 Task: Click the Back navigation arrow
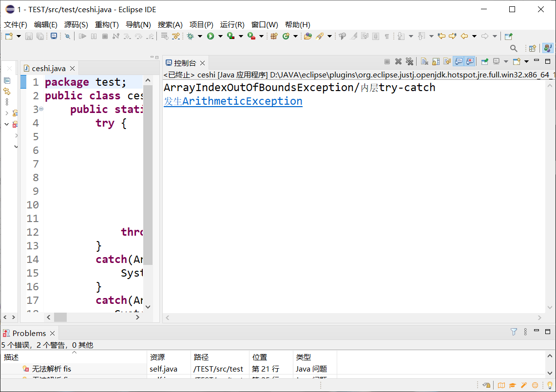tap(464, 36)
